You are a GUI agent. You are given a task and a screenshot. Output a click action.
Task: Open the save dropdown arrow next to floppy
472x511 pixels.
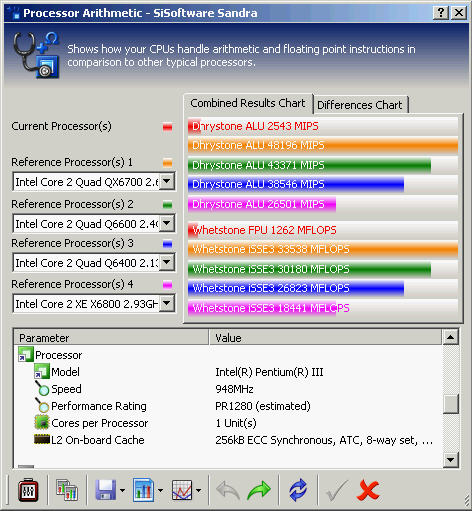122,490
